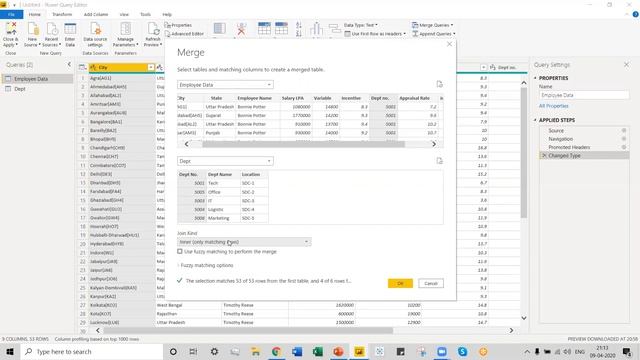Open Promoted Headers step settings gear

pyautogui.click(x=624, y=147)
